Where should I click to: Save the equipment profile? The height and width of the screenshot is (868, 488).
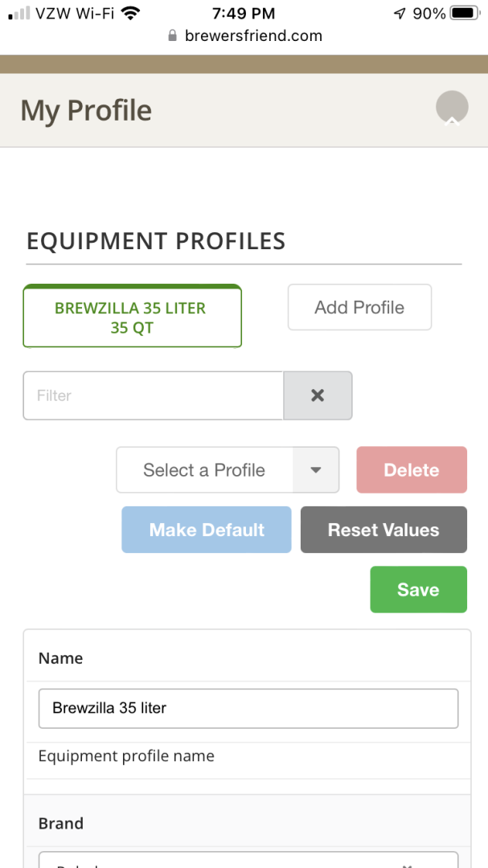point(419,590)
